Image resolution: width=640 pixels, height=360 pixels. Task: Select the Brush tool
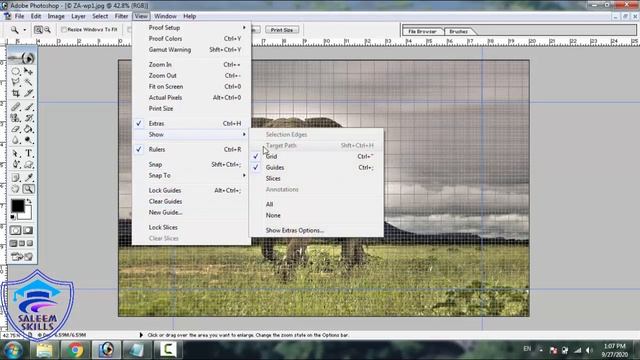point(28,107)
